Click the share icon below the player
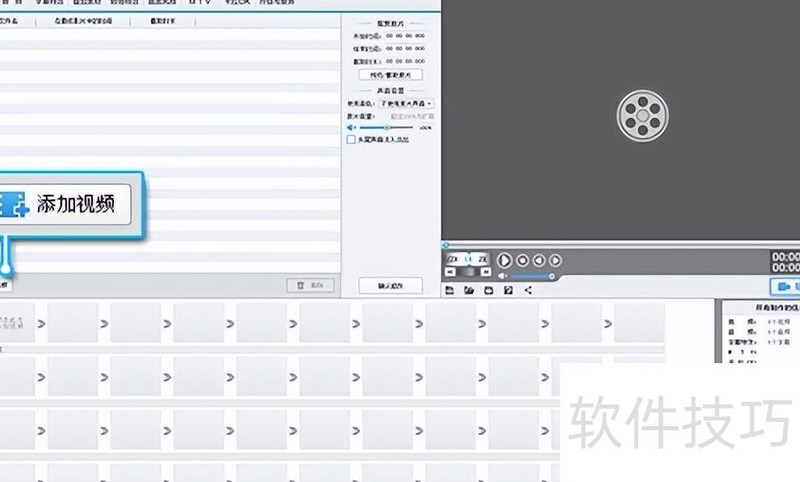Screen dimensions: 800x482 click(528, 290)
